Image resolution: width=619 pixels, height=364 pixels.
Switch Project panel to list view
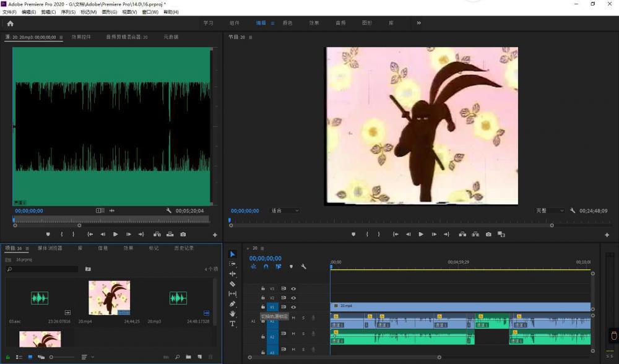[19, 357]
